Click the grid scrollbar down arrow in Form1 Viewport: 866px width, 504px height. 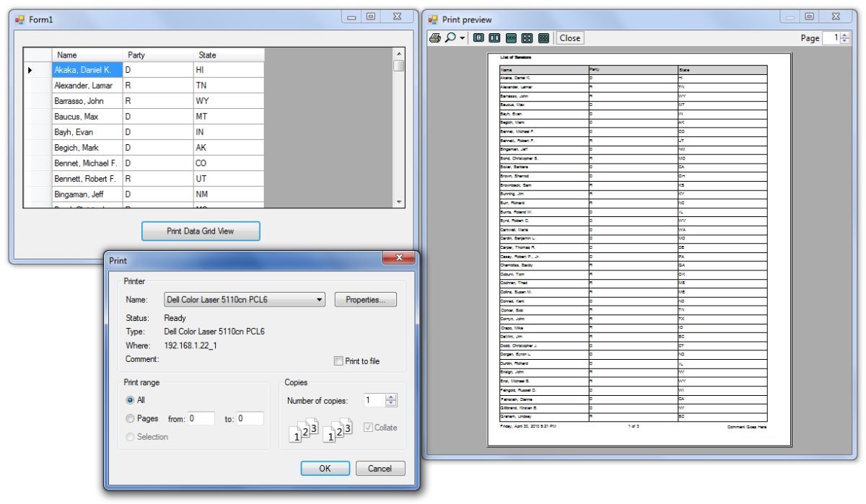(x=398, y=202)
